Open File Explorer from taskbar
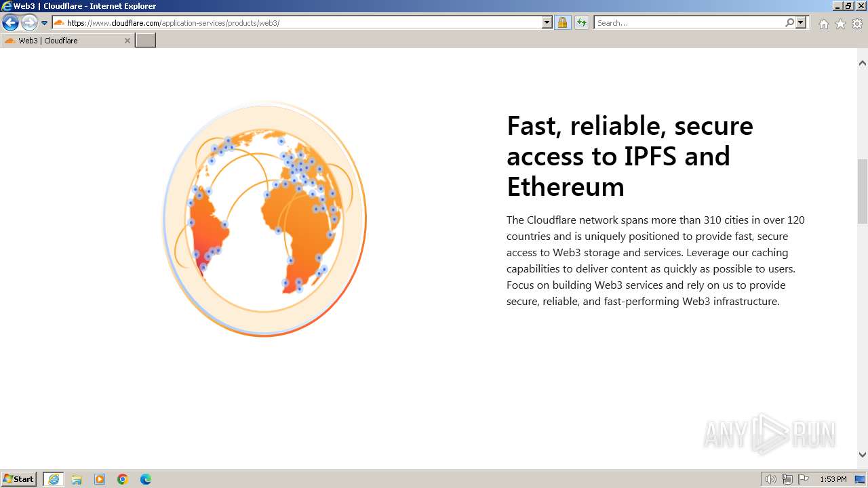Screen dimensions: 868x488 (77, 479)
